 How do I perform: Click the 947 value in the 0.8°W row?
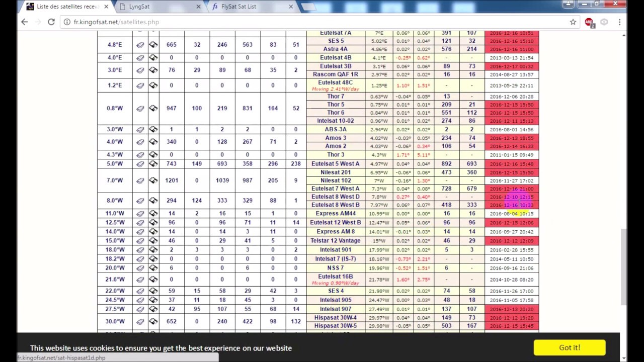coord(172,108)
